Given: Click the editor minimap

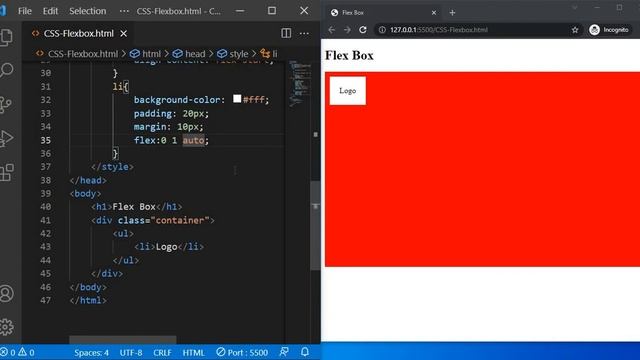Looking at the screenshot, I should [x=300, y=83].
